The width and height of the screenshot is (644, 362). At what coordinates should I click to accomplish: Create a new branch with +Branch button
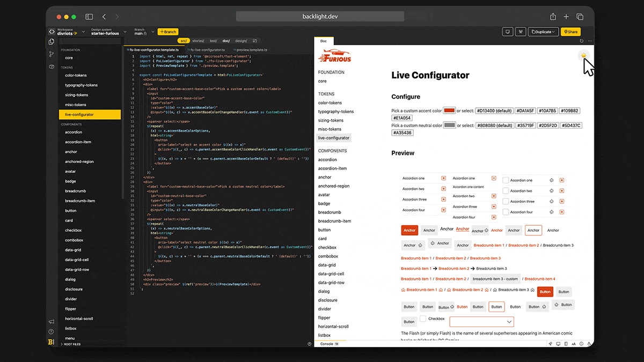pos(167,32)
